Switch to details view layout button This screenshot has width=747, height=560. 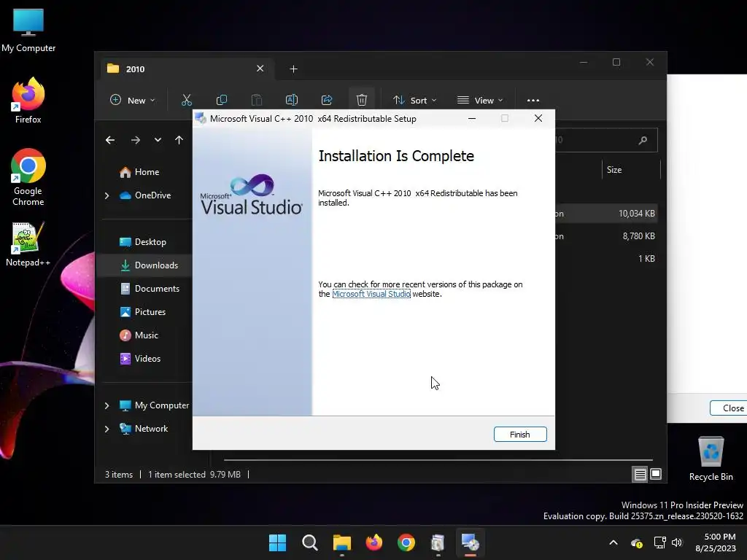coord(640,474)
